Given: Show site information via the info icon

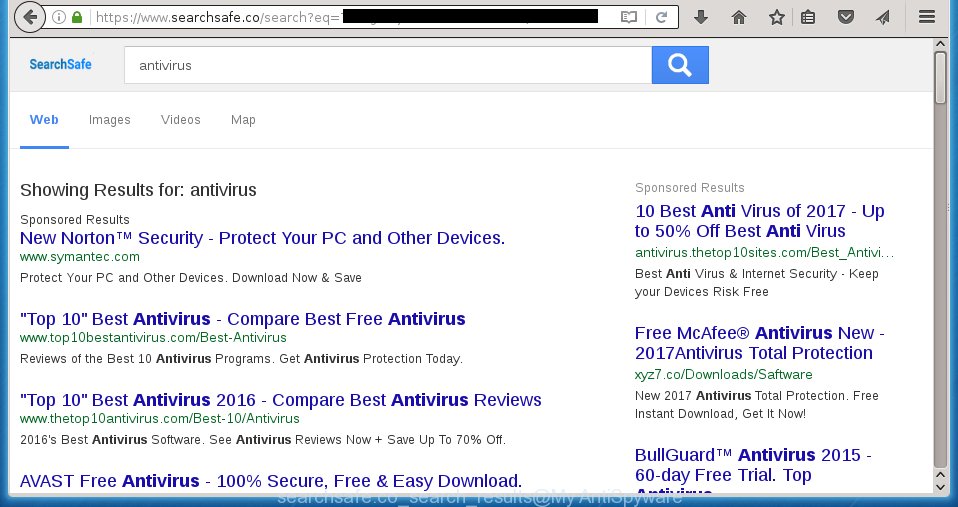Looking at the screenshot, I should (x=59, y=17).
